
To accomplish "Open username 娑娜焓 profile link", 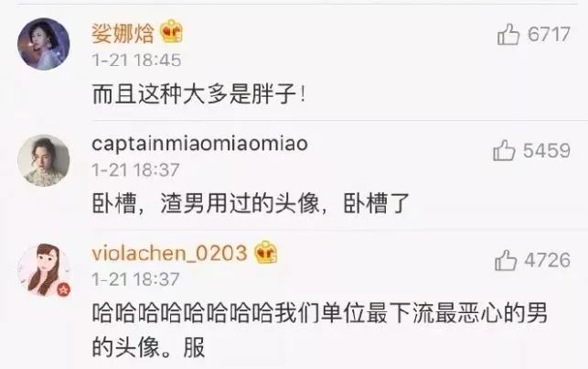I will (123, 33).
